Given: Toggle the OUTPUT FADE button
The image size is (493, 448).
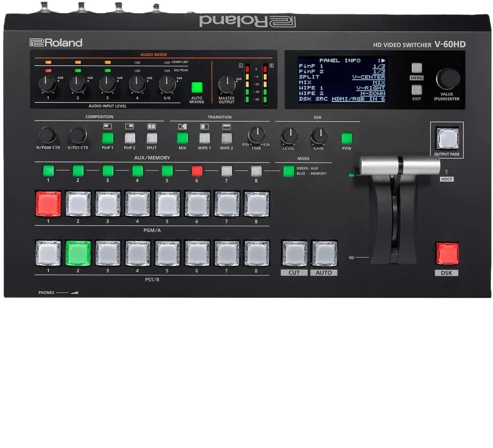Looking at the screenshot, I should point(447,138).
